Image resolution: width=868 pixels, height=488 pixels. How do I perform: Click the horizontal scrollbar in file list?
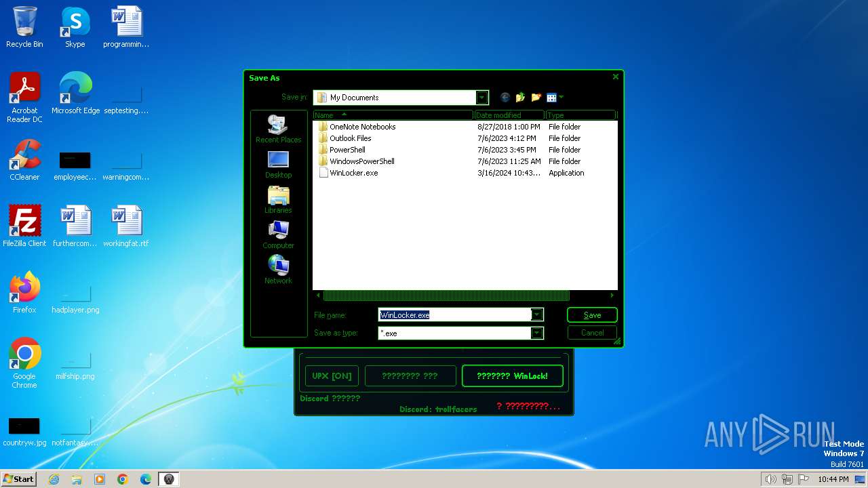[446, 296]
